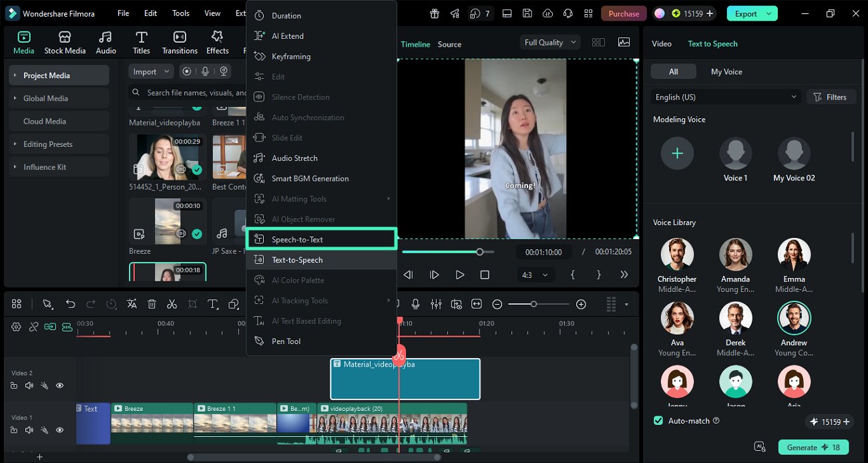868x463 pixels.
Task: Toggle the auto ripple link icon
Action: click(x=50, y=327)
